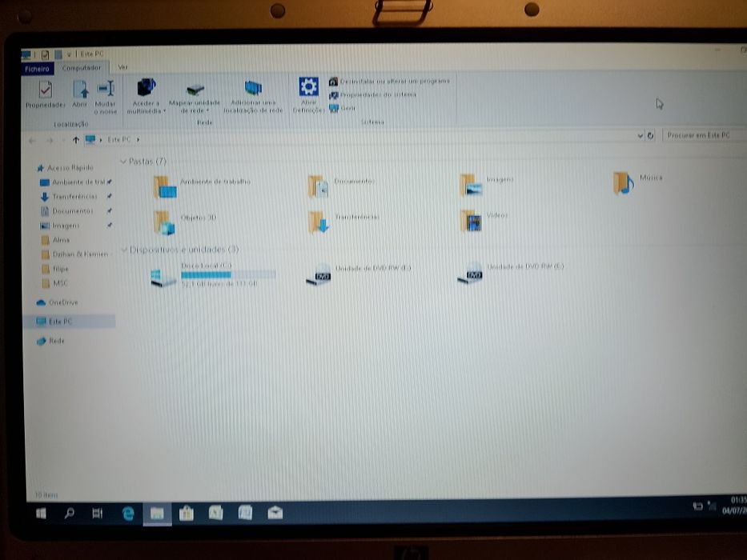Select the Documentos folder in Pastas
747x560 pixels.
coord(341,186)
